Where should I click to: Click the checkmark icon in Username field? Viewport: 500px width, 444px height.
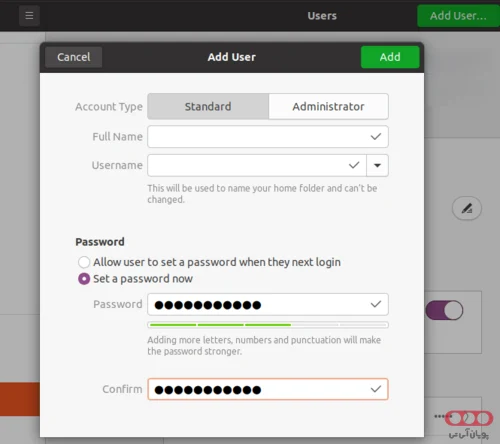coord(354,165)
